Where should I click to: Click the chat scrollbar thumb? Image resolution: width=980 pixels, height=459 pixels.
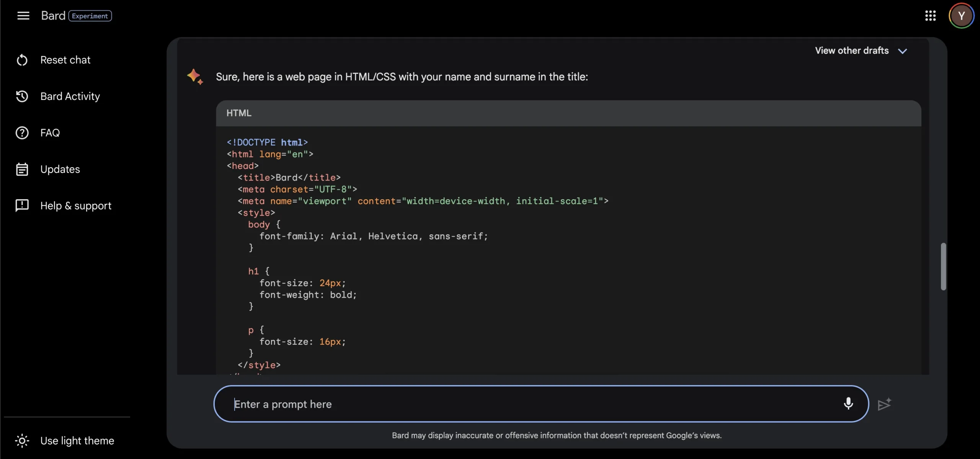pos(943,267)
